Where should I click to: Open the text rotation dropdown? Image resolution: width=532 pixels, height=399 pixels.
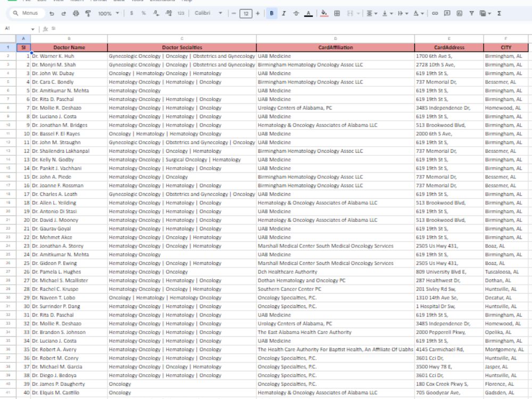(418, 13)
